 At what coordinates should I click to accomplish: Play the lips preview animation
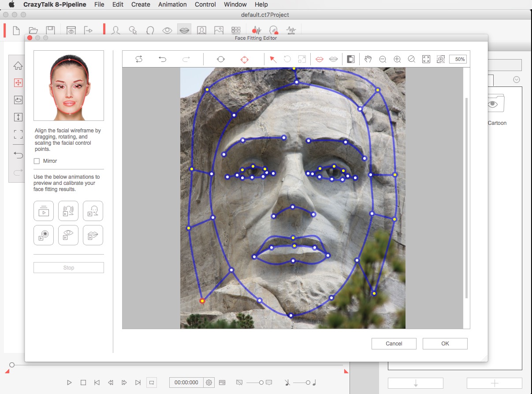tap(93, 235)
